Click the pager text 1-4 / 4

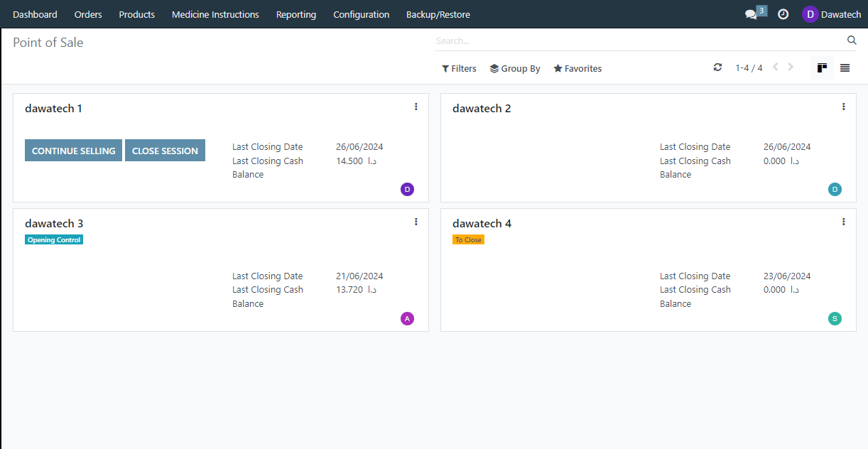click(749, 68)
